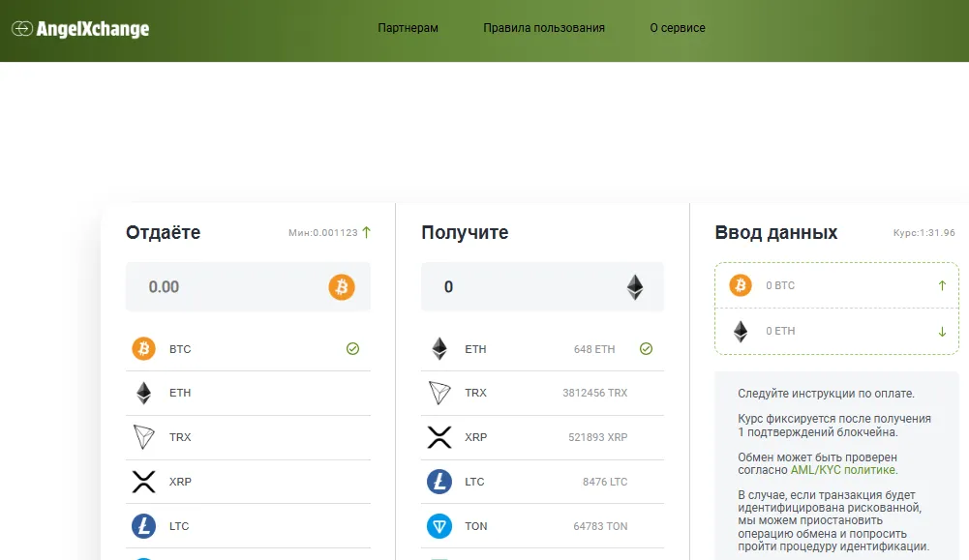Click the 648 ETH reserve value
Viewport: 969px width, 560px height.
click(594, 349)
